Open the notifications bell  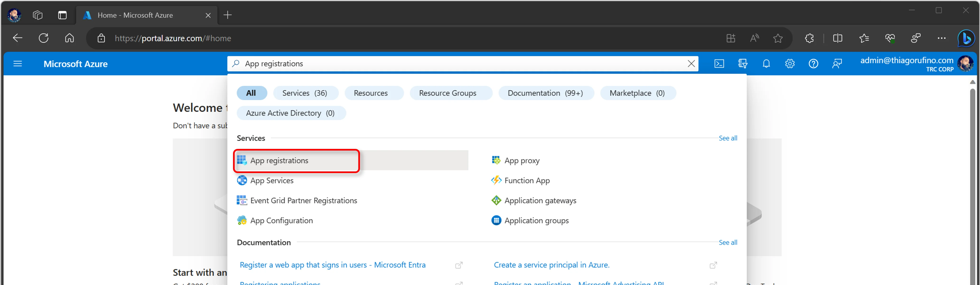(766, 64)
